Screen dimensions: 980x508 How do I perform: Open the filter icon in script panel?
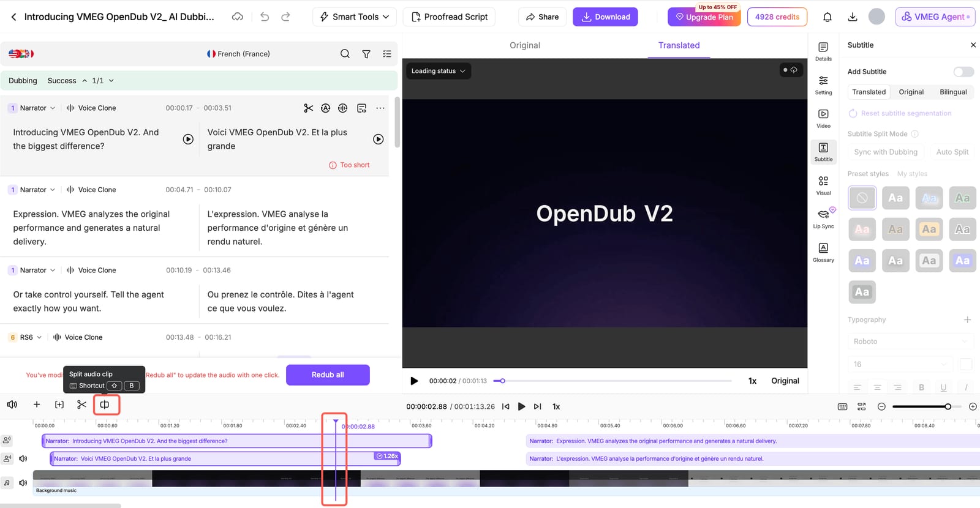pyautogui.click(x=366, y=54)
